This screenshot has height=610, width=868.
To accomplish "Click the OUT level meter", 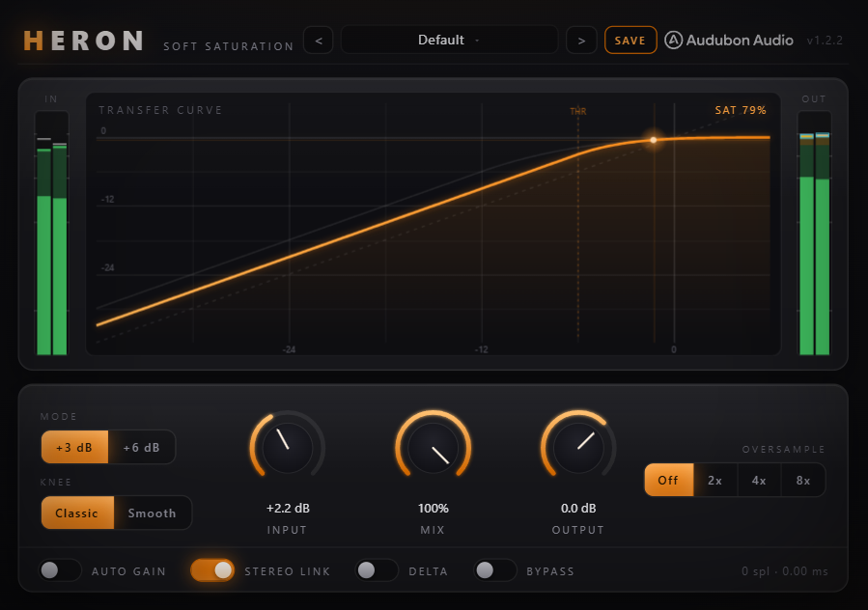I will coord(814,233).
